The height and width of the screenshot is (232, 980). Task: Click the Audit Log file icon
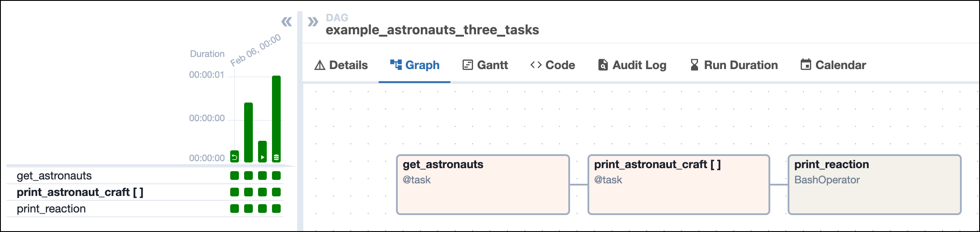603,65
